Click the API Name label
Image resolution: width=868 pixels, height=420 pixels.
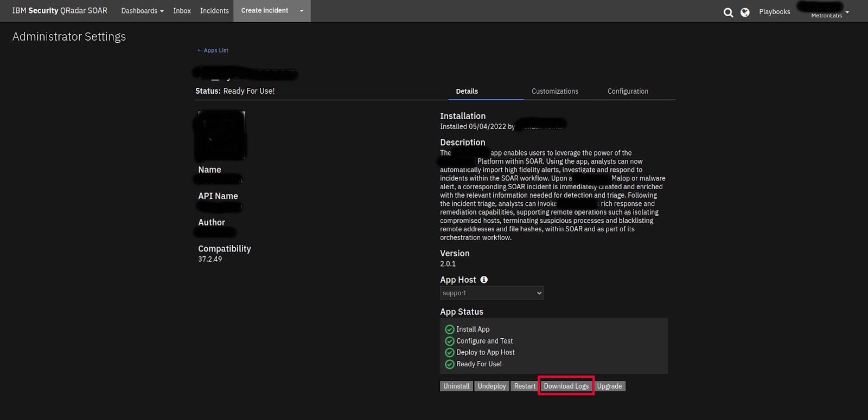tap(218, 196)
